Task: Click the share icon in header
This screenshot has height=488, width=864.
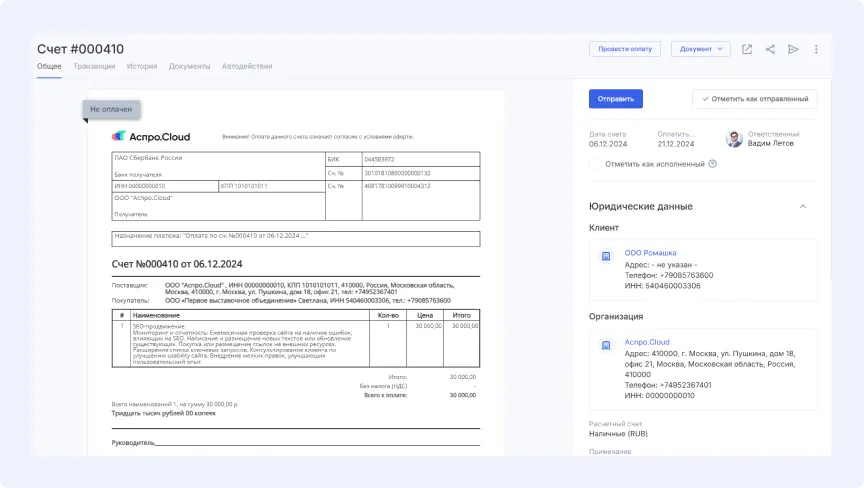Action: (770, 49)
